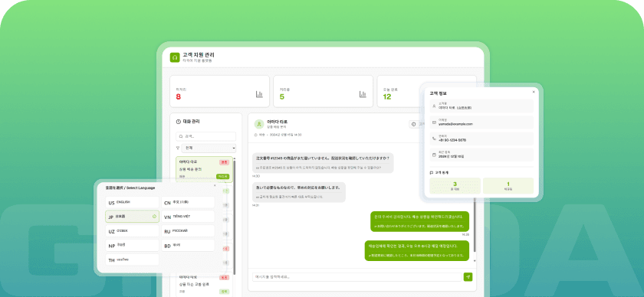Click the date 2024년 12월 10일
This screenshot has height=297, width=644.
click(451, 156)
